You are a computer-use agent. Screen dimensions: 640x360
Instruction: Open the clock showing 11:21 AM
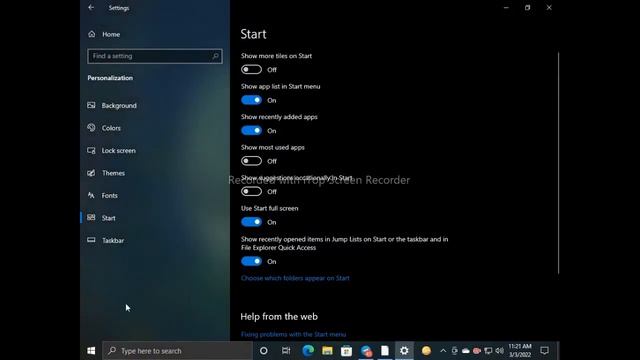[520, 351]
